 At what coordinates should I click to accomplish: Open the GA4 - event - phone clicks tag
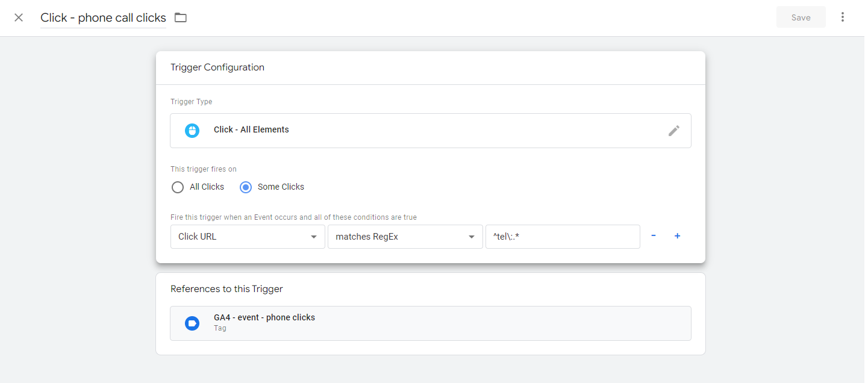tap(264, 317)
